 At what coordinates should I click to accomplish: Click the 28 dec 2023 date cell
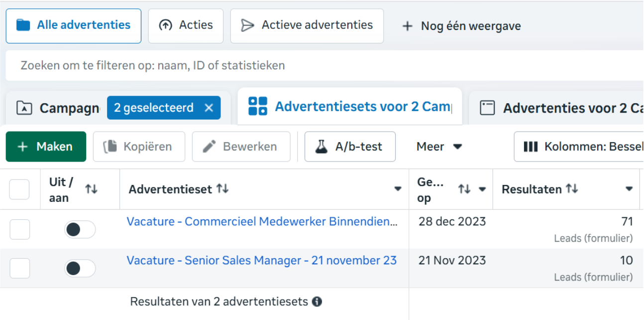tap(452, 221)
